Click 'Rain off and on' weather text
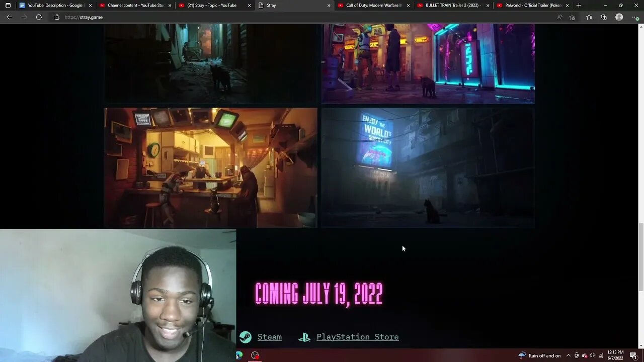 [545, 356]
